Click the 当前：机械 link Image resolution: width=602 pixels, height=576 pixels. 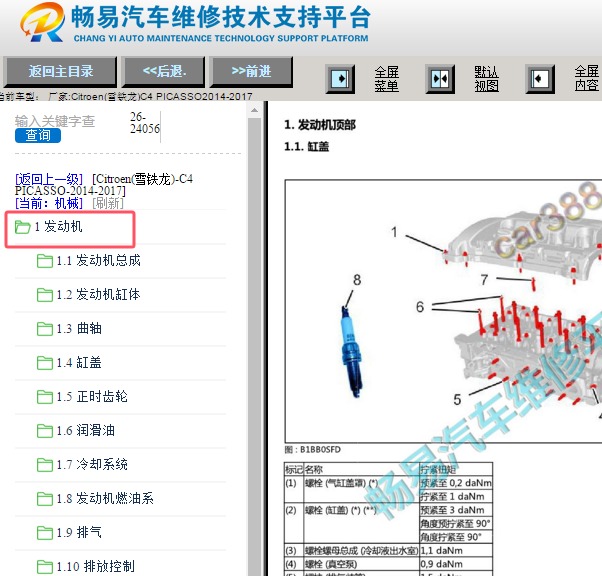(x=49, y=203)
